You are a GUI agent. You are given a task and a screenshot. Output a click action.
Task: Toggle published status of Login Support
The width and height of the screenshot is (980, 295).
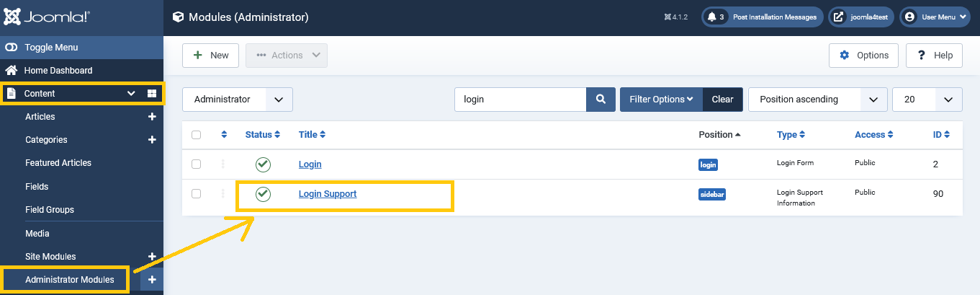tap(263, 194)
